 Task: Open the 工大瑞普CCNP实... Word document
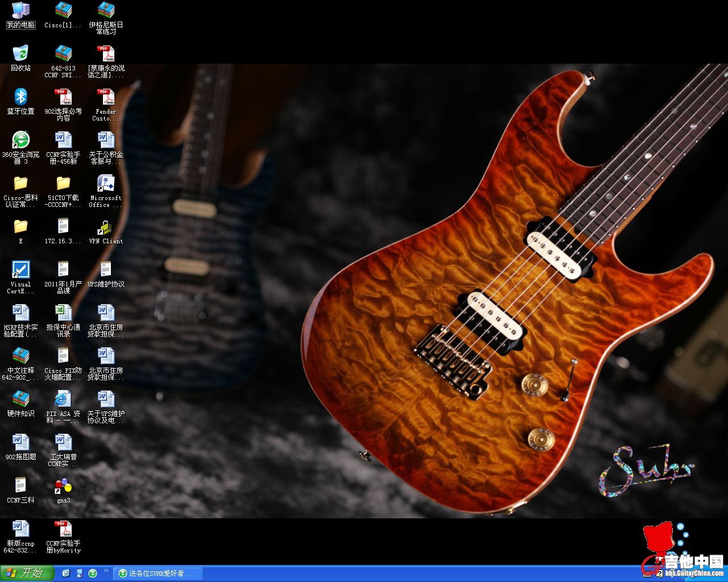pos(63,450)
